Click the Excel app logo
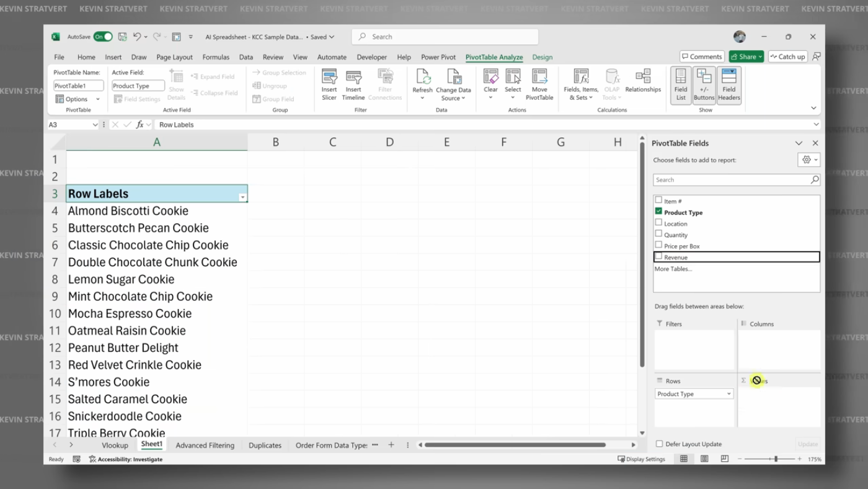 (55, 37)
